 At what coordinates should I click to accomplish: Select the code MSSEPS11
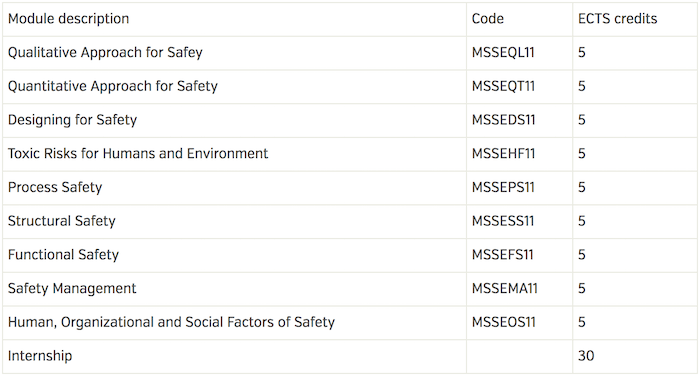[503, 188]
